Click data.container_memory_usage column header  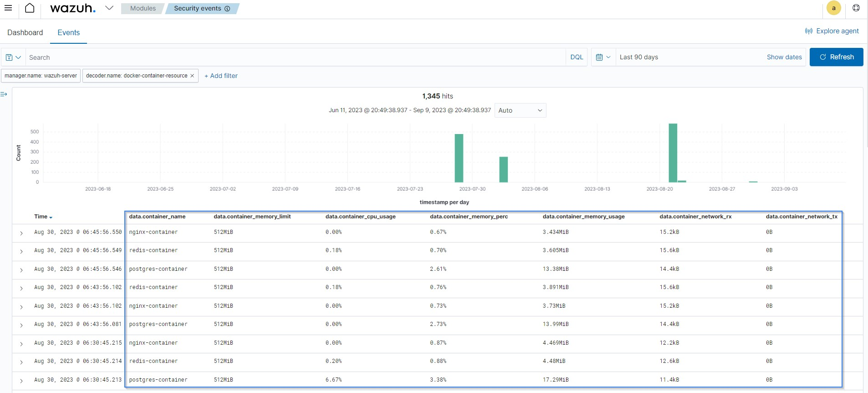pos(584,217)
